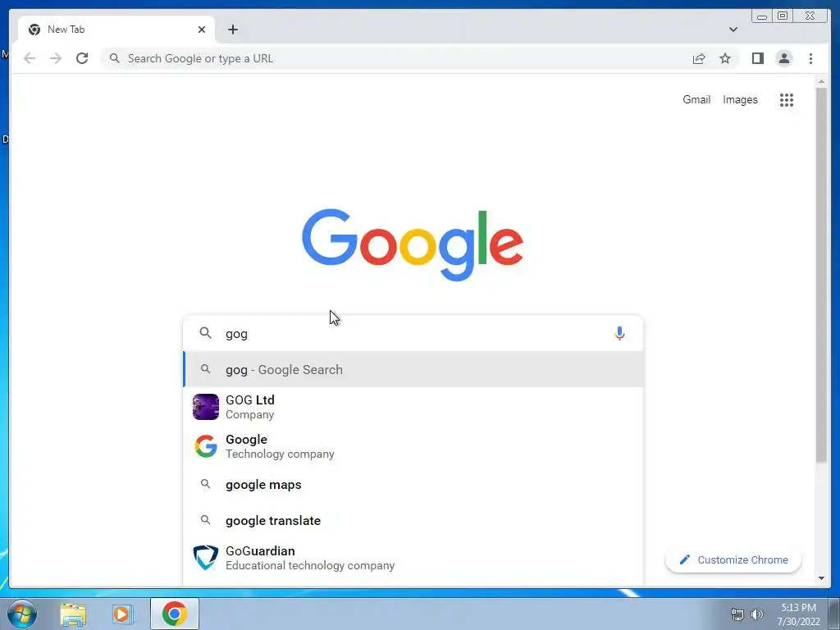Viewport: 840px width, 630px height.
Task: Open the Google apps grid
Action: pyautogui.click(x=787, y=99)
